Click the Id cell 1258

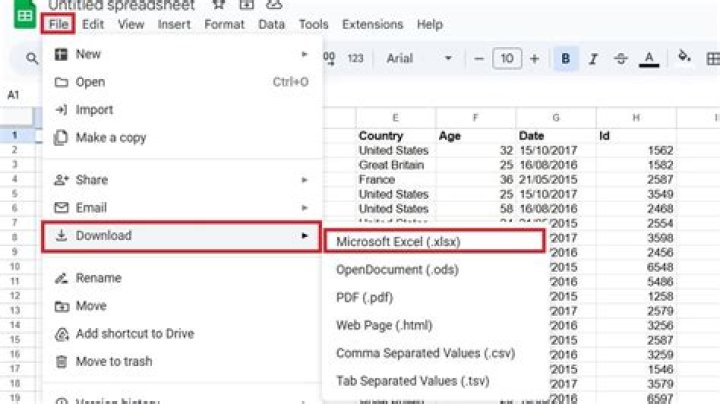[x=636, y=296]
